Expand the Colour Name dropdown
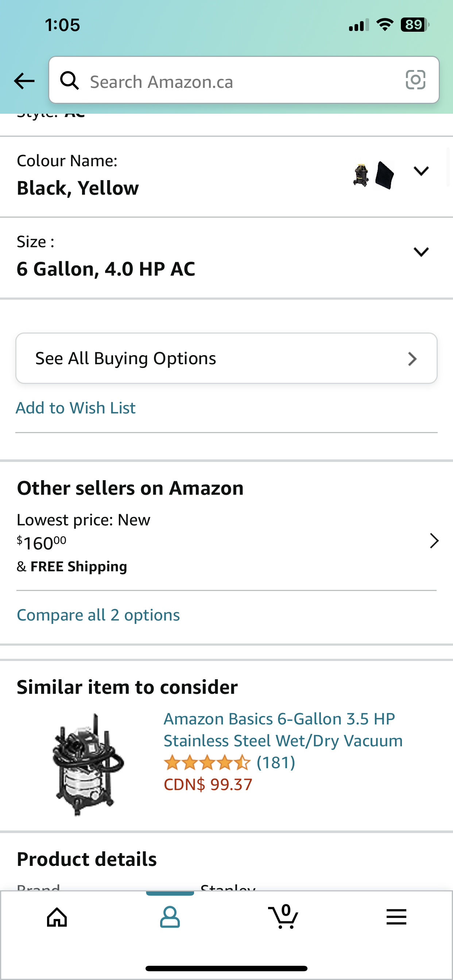This screenshot has width=453, height=980. coord(421,171)
